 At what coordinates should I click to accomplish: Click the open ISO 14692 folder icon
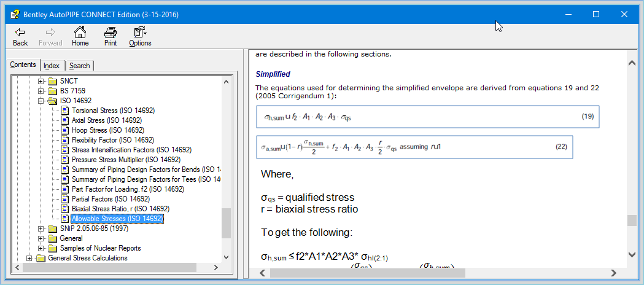point(52,101)
